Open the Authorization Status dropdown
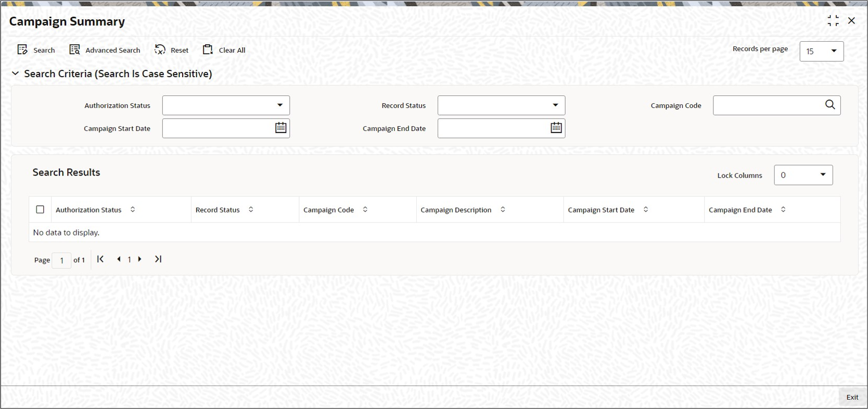Screen dimensions: 868x409 [226, 105]
